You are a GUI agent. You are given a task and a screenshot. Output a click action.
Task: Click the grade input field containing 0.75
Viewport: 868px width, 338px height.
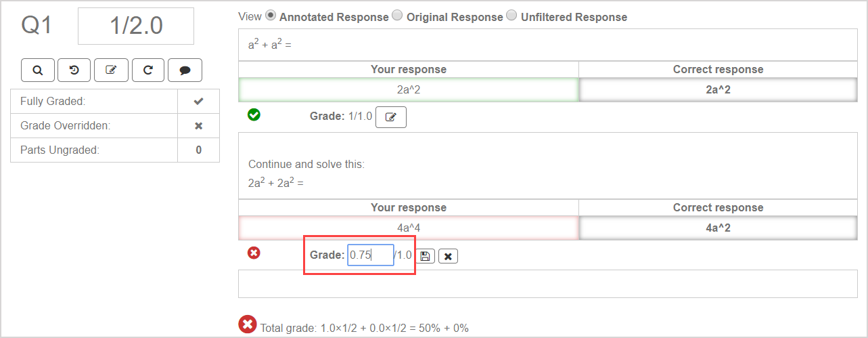(x=370, y=255)
